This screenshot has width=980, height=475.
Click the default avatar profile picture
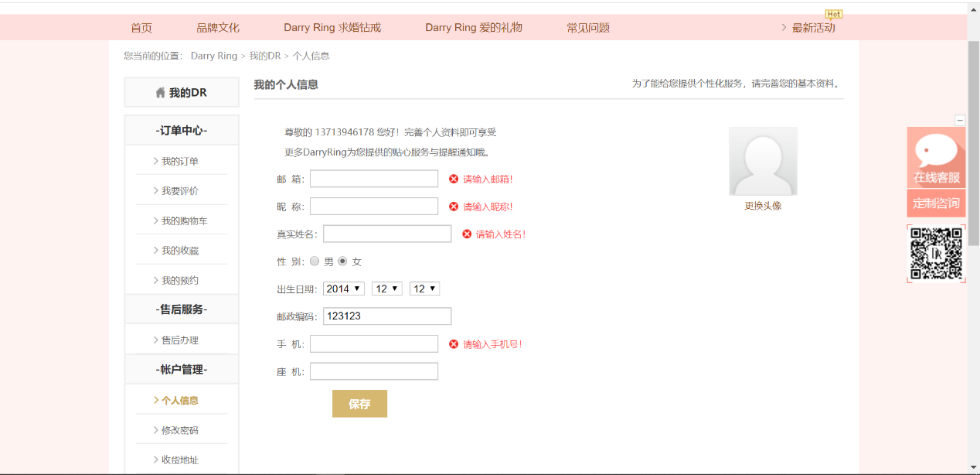click(x=763, y=161)
